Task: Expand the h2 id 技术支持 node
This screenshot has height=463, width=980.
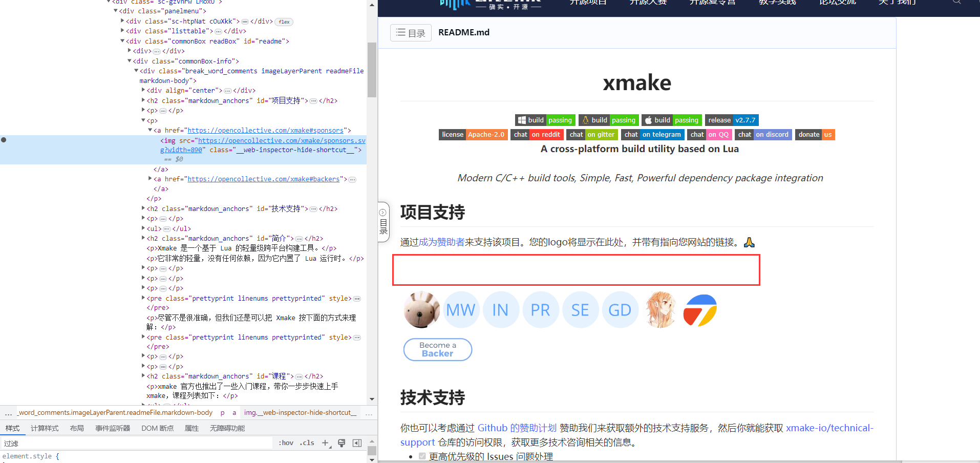Action: 143,208
